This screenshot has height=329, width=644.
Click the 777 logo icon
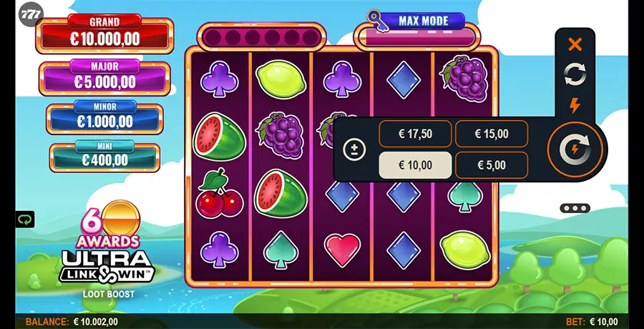[31, 15]
